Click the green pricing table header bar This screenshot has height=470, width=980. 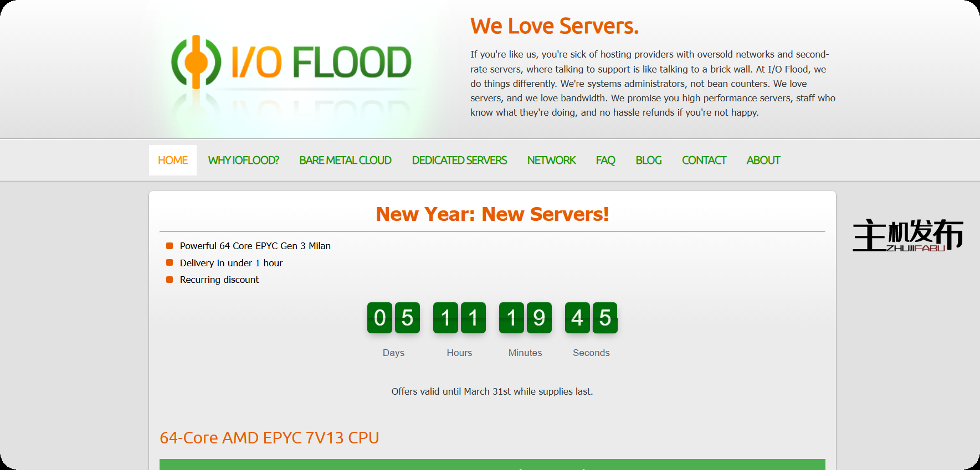(492, 464)
